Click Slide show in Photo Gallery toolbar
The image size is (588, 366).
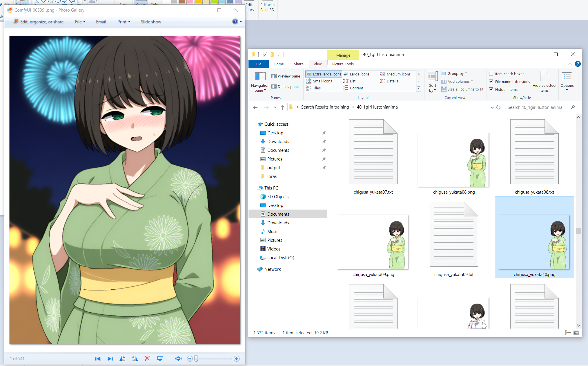(151, 22)
